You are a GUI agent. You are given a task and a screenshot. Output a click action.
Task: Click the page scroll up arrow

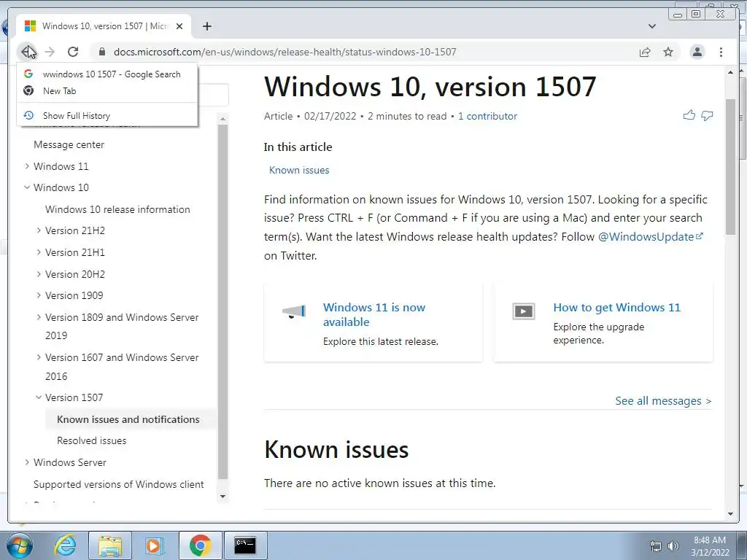[x=731, y=72]
